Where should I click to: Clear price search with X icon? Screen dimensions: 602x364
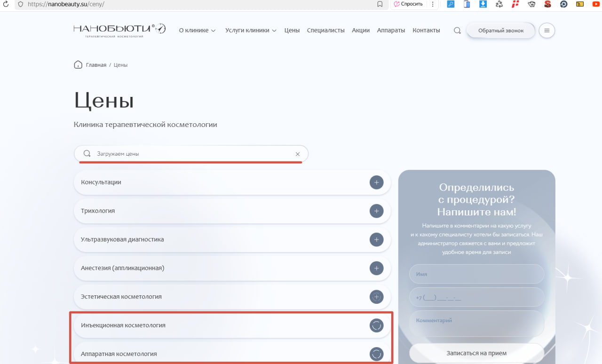[x=297, y=154]
